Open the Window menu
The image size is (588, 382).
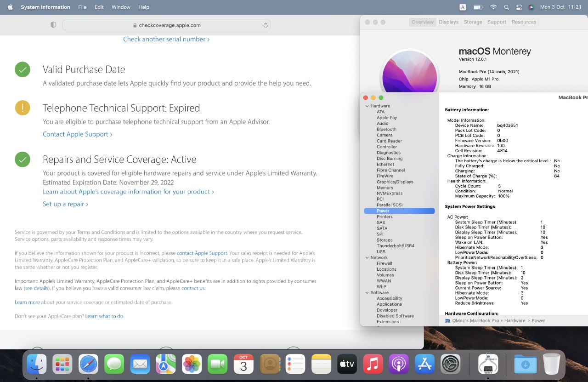tap(121, 7)
